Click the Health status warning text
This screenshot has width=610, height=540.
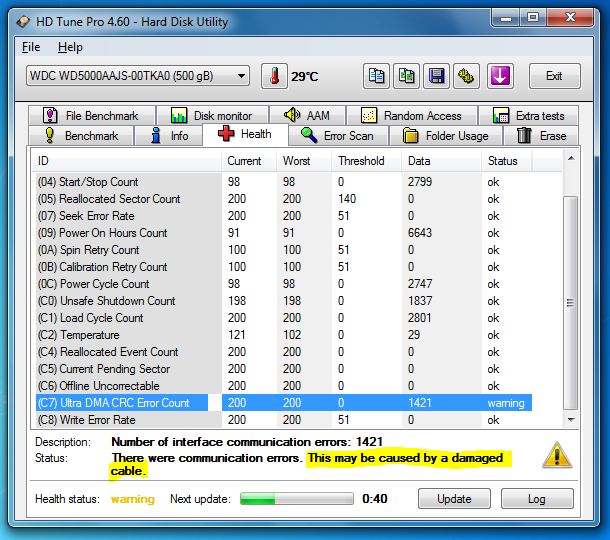(x=133, y=499)
